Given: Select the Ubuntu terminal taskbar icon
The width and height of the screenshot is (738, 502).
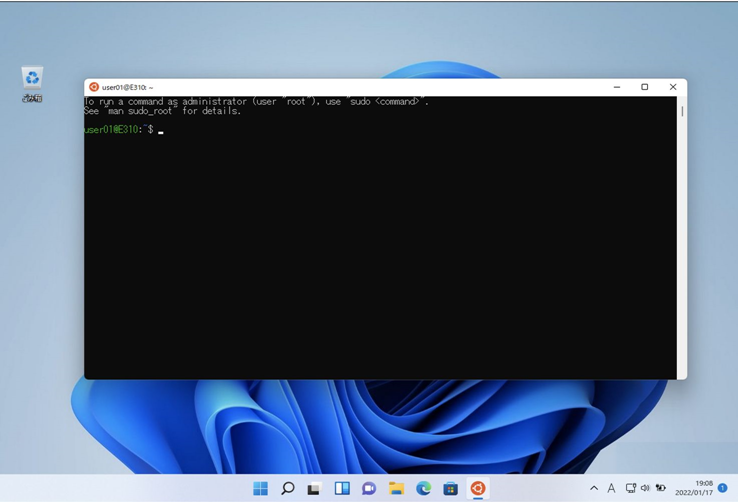Looking at the screenshot, I should (x=478, y=488).
